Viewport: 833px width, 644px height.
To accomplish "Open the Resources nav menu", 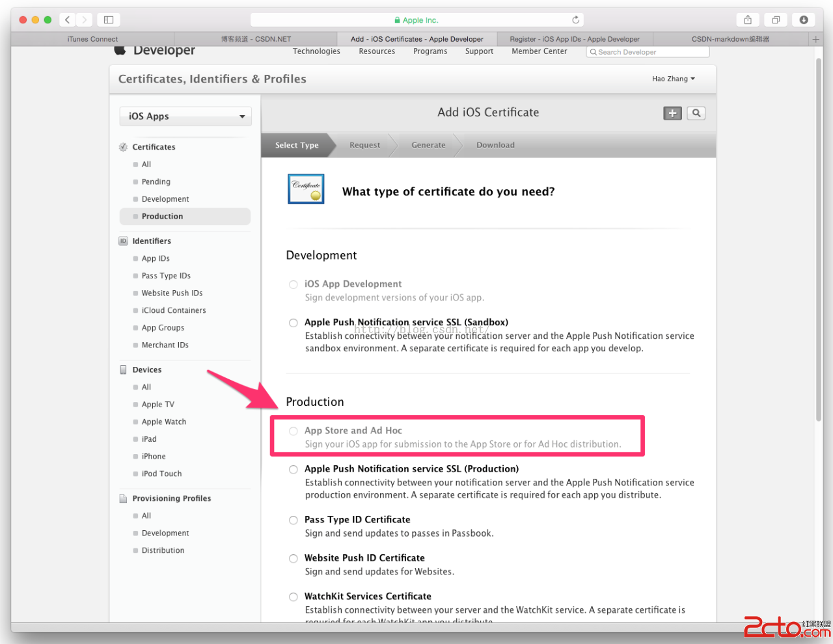I will (x=377, y=51).
